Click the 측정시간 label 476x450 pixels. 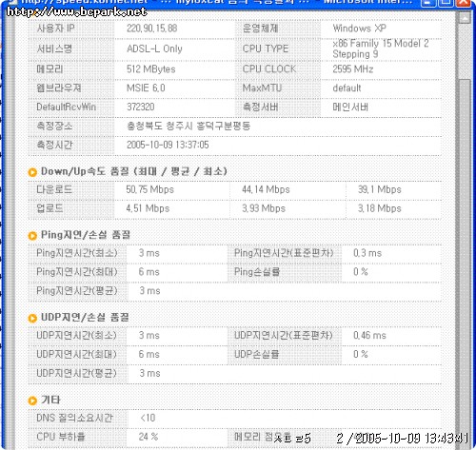(54, 146)
